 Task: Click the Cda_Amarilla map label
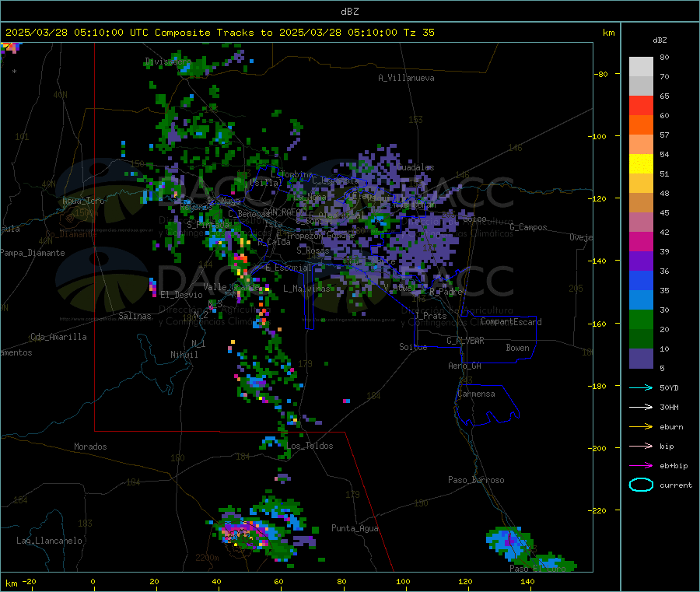click(58, 337)
